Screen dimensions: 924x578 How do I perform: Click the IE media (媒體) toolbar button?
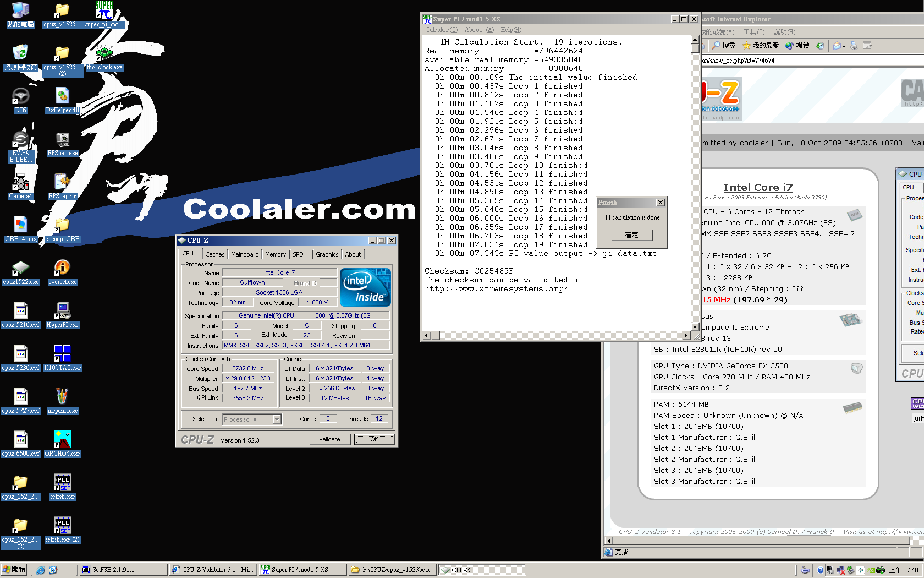798,46
